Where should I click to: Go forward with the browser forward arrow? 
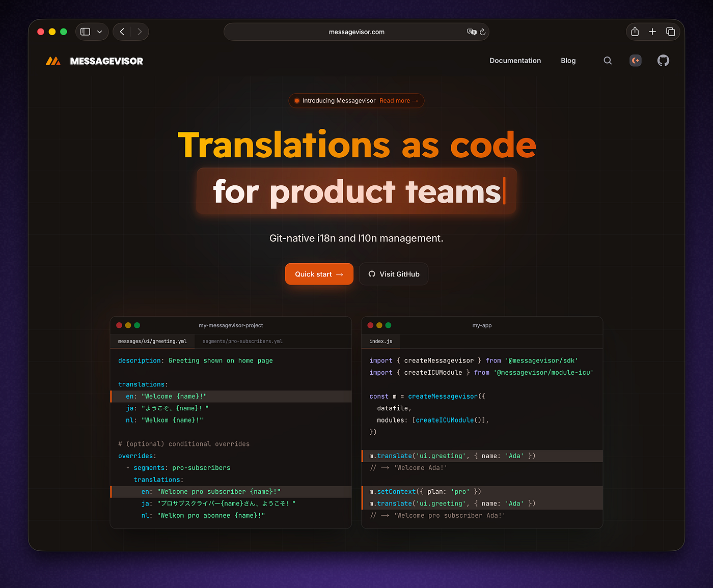point(140,32)
